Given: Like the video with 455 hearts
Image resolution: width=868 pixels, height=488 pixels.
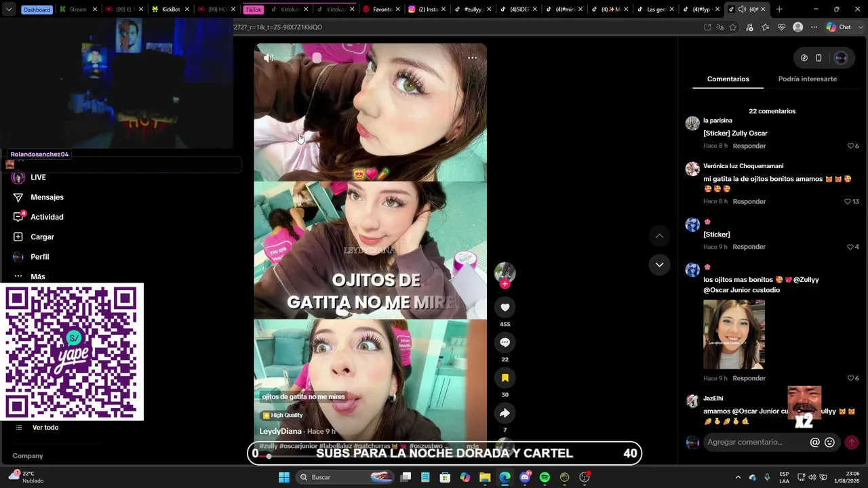Looking at the screenshot, I should 505,308.
